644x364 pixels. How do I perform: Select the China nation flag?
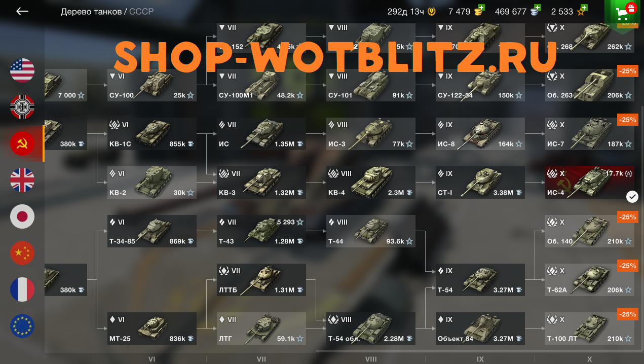pyautogui.click(x=22, y=253)
